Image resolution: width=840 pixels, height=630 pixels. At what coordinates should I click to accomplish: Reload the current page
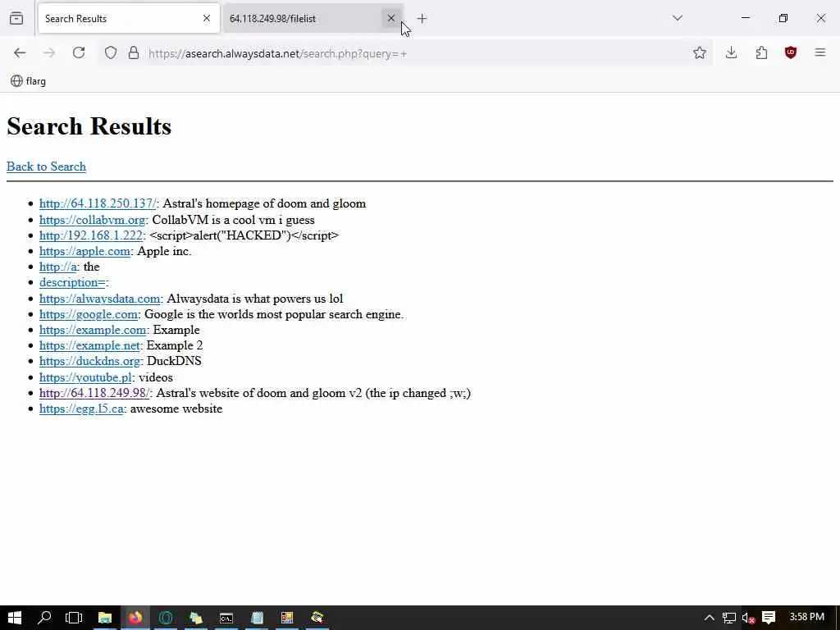(x=79, y=52)
